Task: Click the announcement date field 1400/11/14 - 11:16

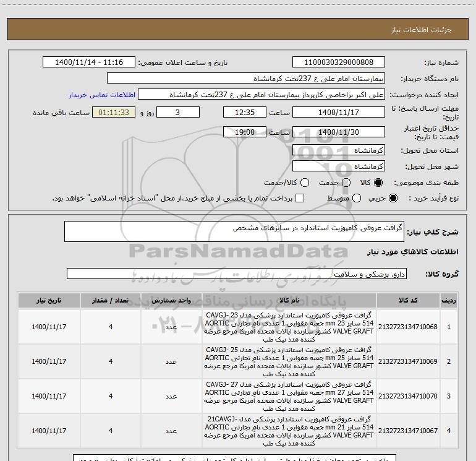Action: (x=89, y=62)
